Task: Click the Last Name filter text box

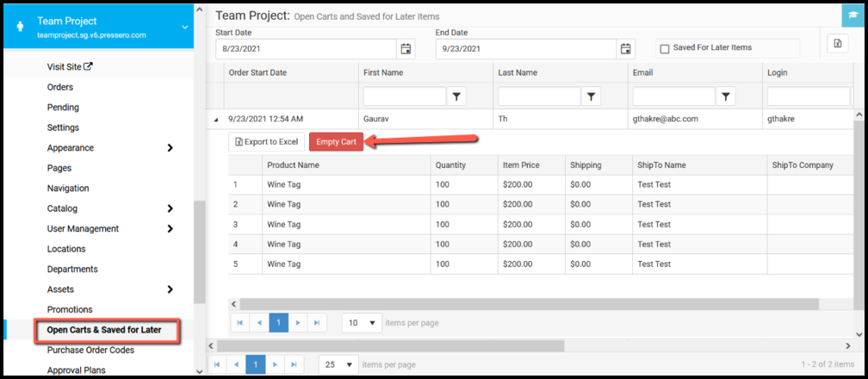Action: [539, 96]
